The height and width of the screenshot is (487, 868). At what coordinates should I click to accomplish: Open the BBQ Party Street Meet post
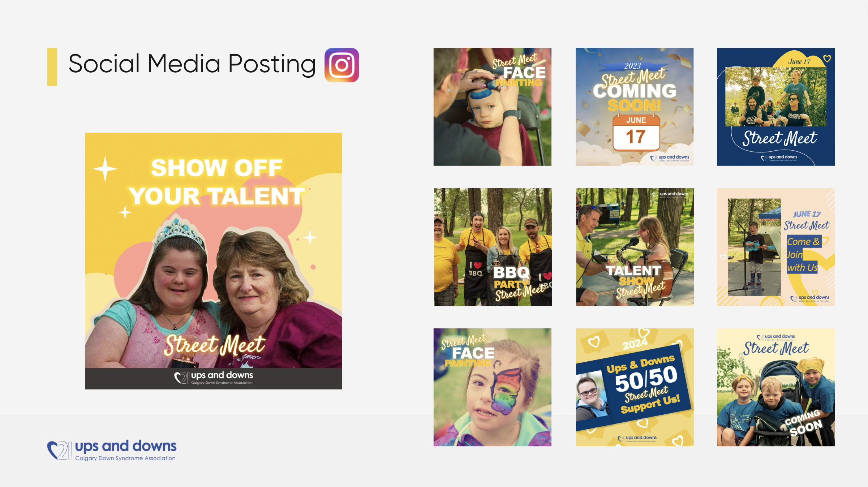point(493,247)
